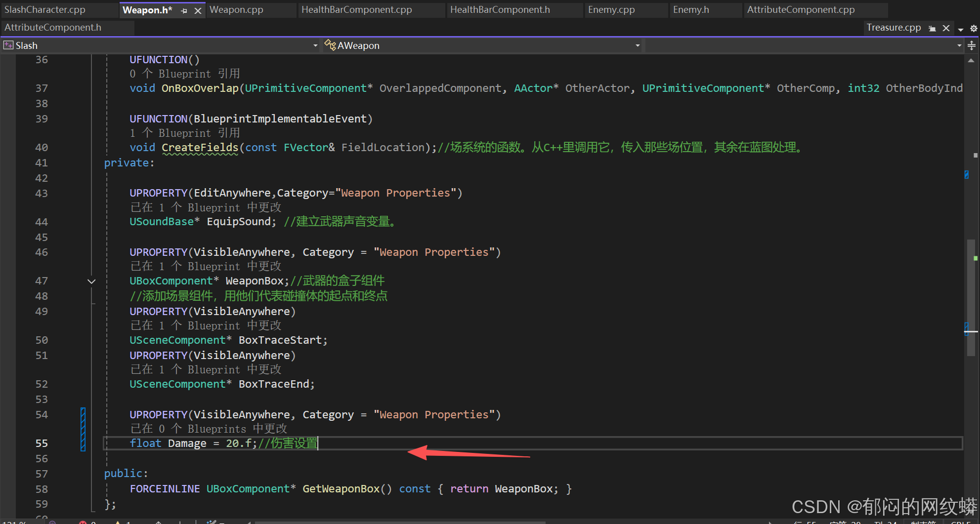Open the AWeapon type dropdown
The image size is (980, 524).
pos(638,46)
